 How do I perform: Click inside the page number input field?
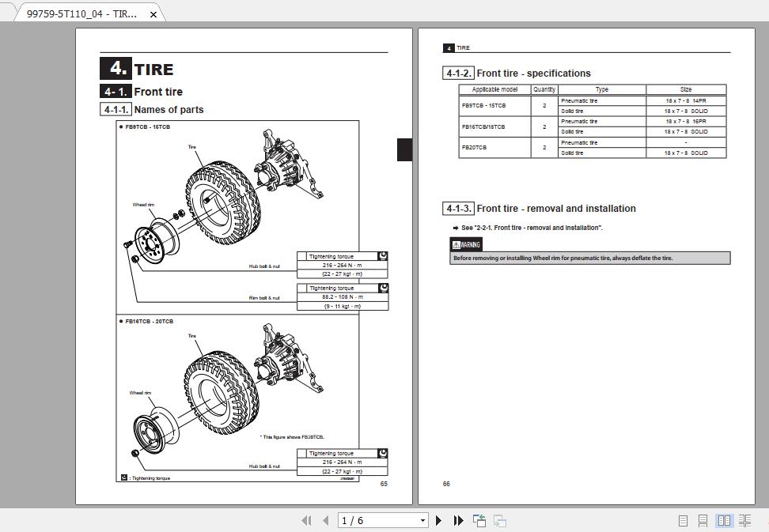click(x=372, y=520)
